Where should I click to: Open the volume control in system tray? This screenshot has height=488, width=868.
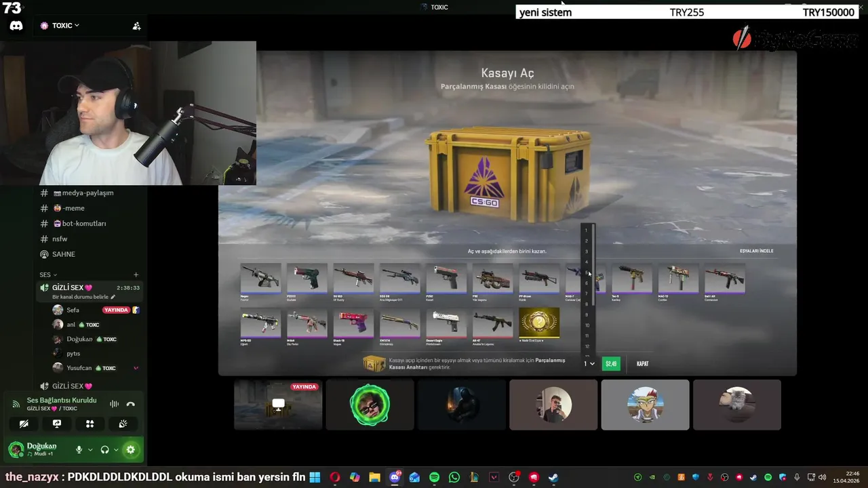point(822,477)
